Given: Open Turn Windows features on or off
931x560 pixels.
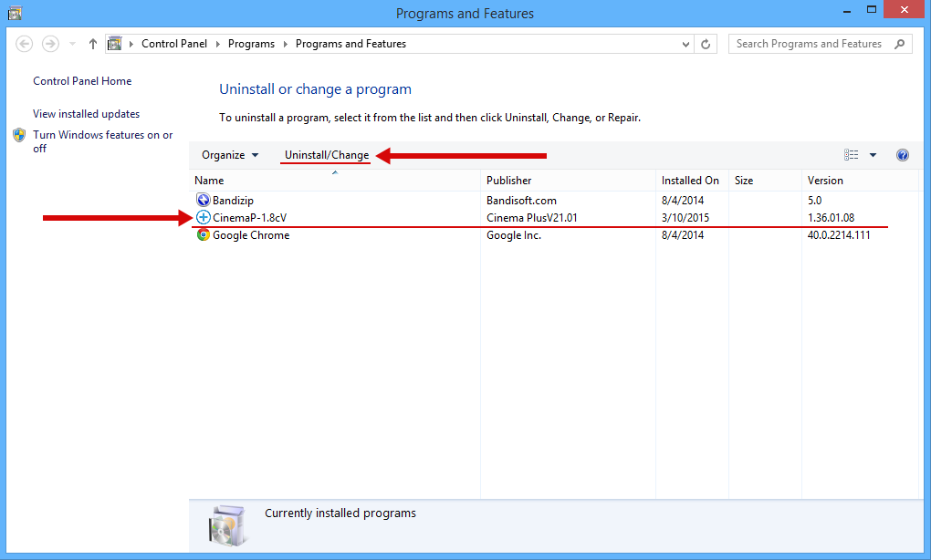Looking at the screenshot, I should [103, 141].
